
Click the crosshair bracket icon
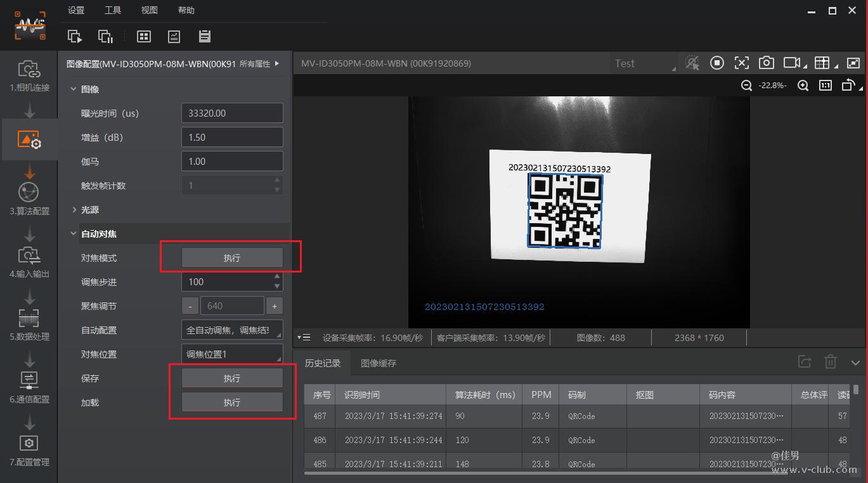click(x=742, y=63)
